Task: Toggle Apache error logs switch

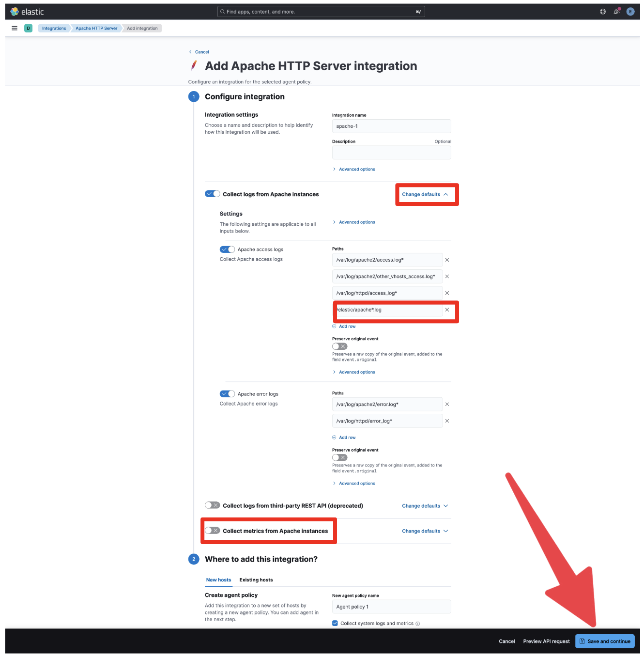Action: [x=227, y=394]
